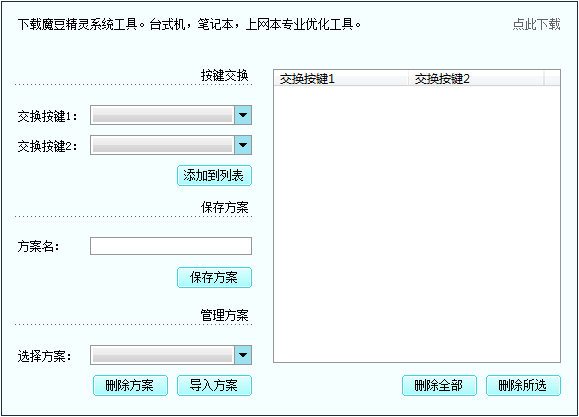Click the 导入方案 button

[214, 386]
